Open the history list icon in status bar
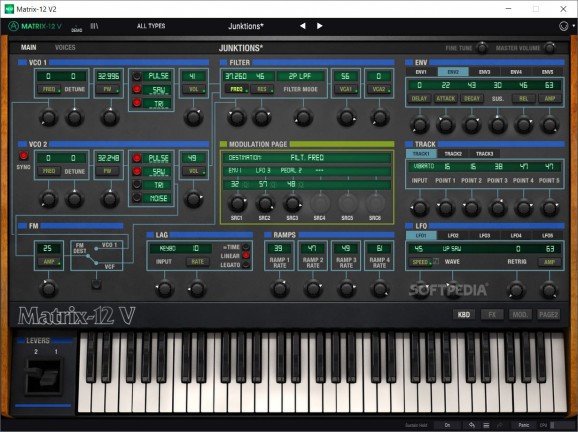The width and height of the screenshot is (578, 432). coord(486,425)
